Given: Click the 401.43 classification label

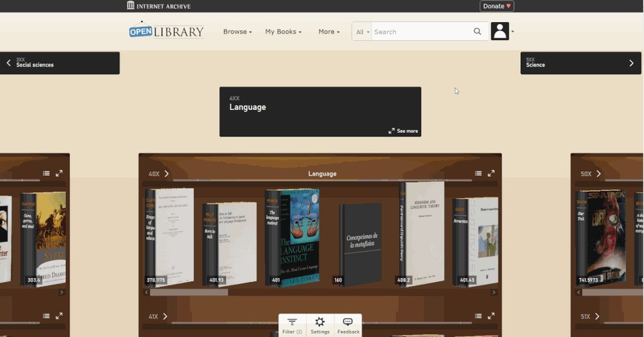Looking at the screenshot, I should pyautogui.click(x=467, y=280).
